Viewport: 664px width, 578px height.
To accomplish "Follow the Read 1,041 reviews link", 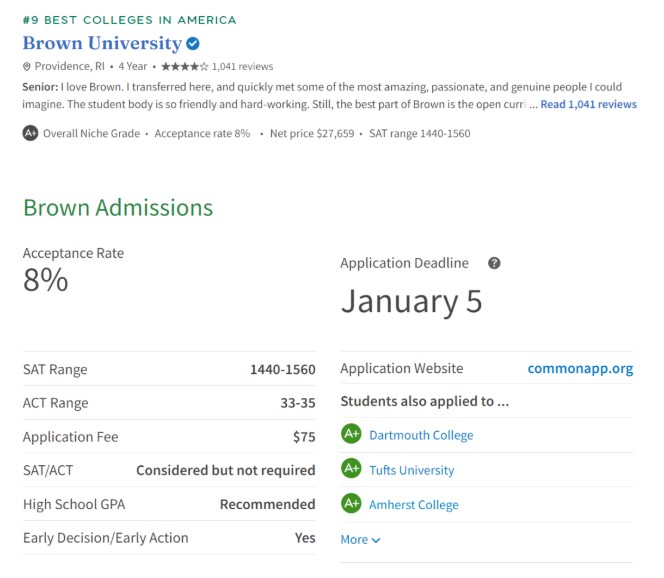I will click(588, 104).
